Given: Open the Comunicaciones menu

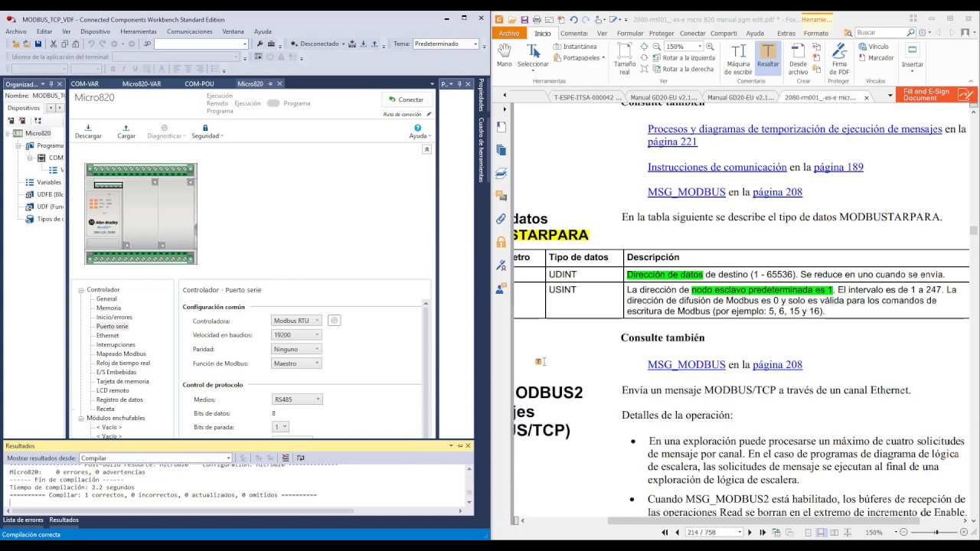Looking at the screenshot, I should click(189, 31).
